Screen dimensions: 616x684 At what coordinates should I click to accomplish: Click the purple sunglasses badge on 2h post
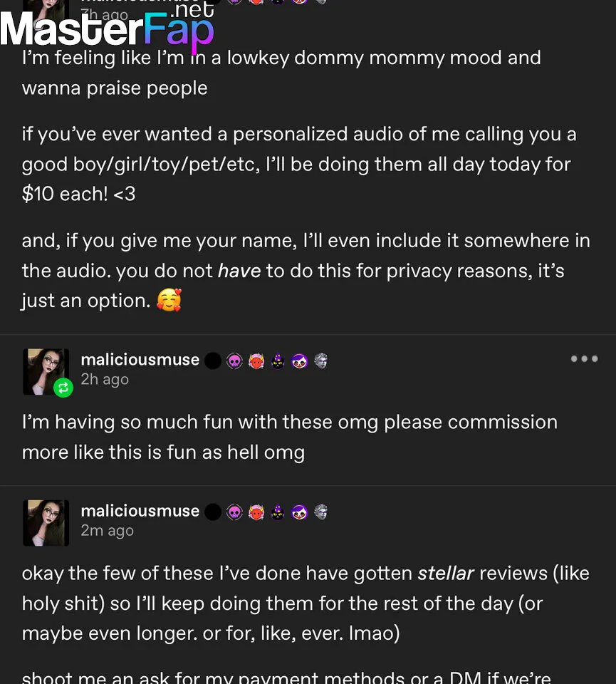[x=299, y=361]
